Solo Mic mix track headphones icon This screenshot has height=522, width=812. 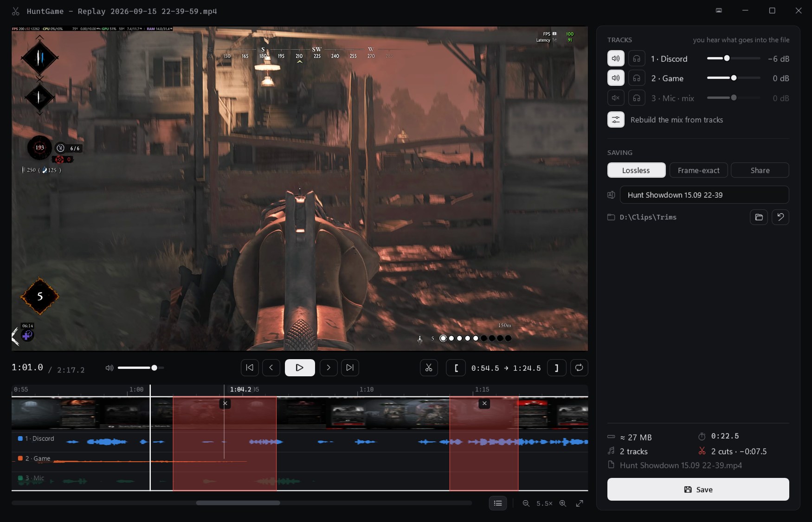[637, 98]
